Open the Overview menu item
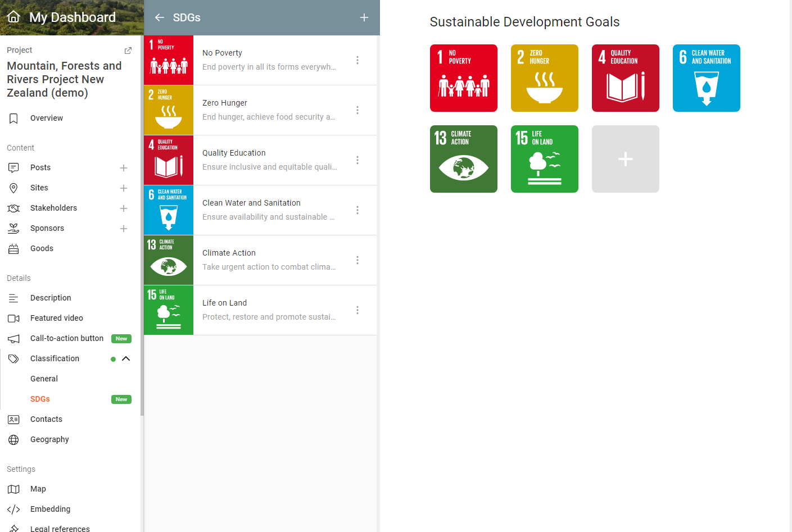Screen dimensions: 792x532 click(x=47, y=118)
